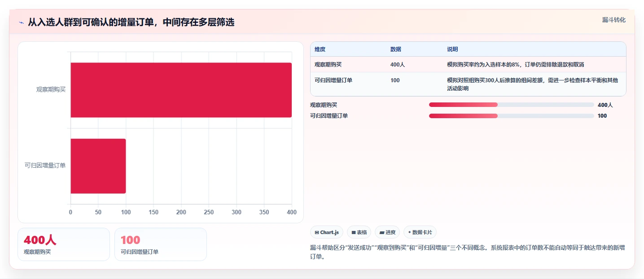Click the 观察期购买 table row cell
The width and height of the screenshot is (644, 279).
[328, 65]
